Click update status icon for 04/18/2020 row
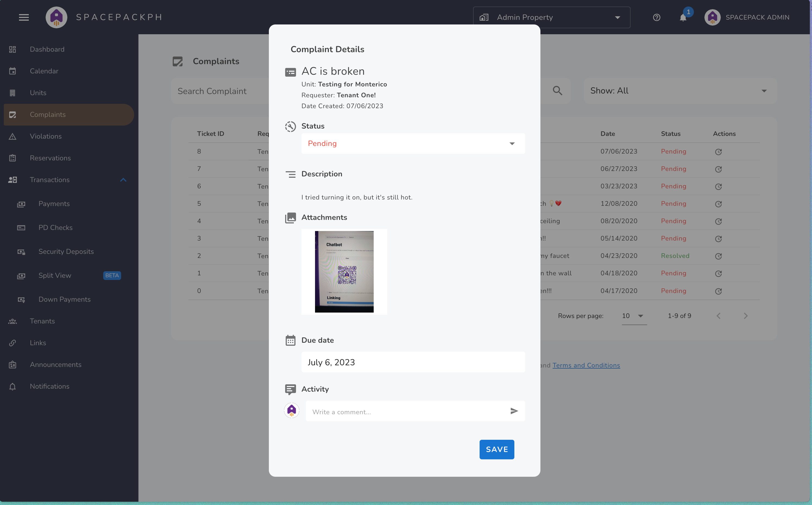This screenshot has width=812, height=505. pos(718,273)
